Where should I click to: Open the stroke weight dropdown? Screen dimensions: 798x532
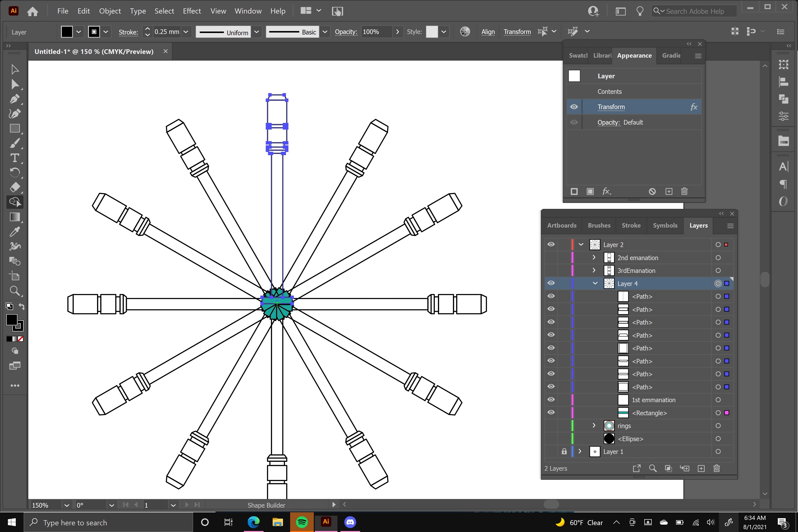coord(186,32)
